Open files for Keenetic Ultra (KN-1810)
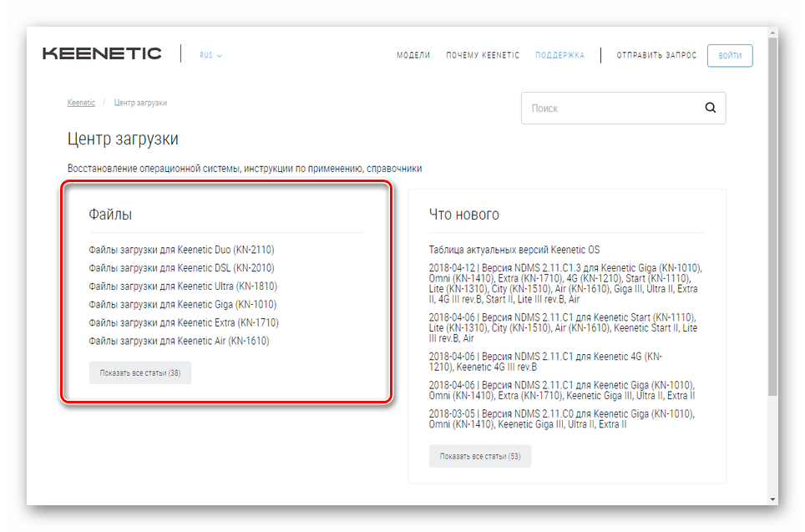The width and height of the screenshot is (805, 532). tap(182, 286)
